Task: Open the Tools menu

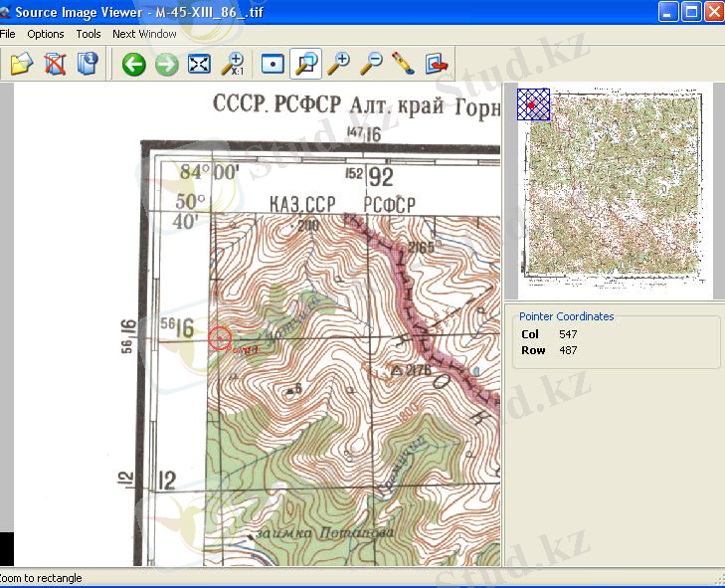Action: (89, 34)
